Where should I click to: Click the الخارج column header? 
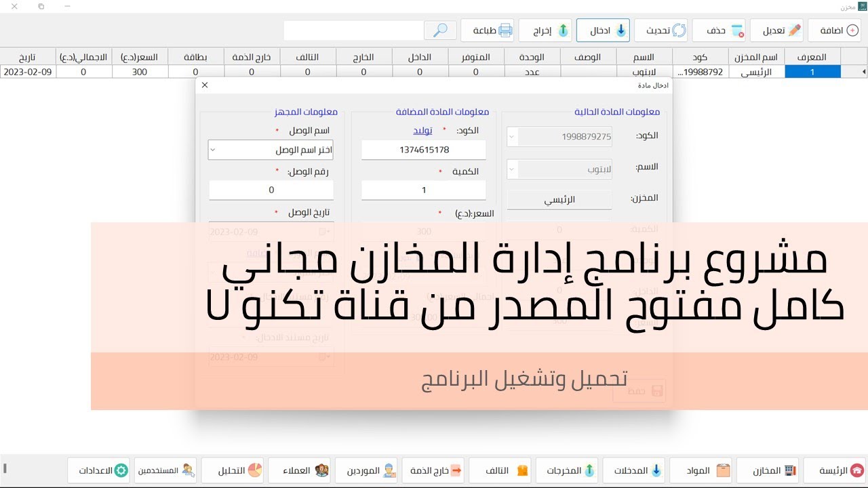tap(363, 57)
